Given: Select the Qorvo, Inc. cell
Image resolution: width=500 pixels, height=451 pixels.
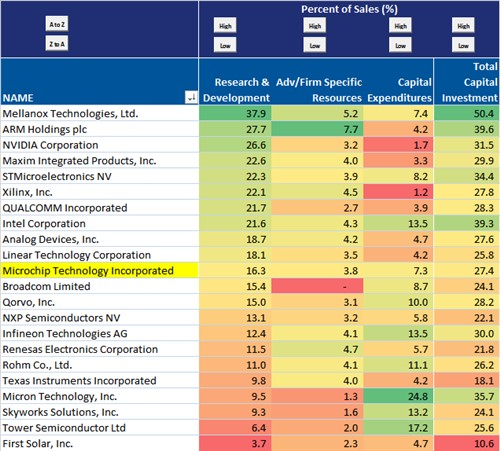Looking at the screenshot, I should point(99,302).
